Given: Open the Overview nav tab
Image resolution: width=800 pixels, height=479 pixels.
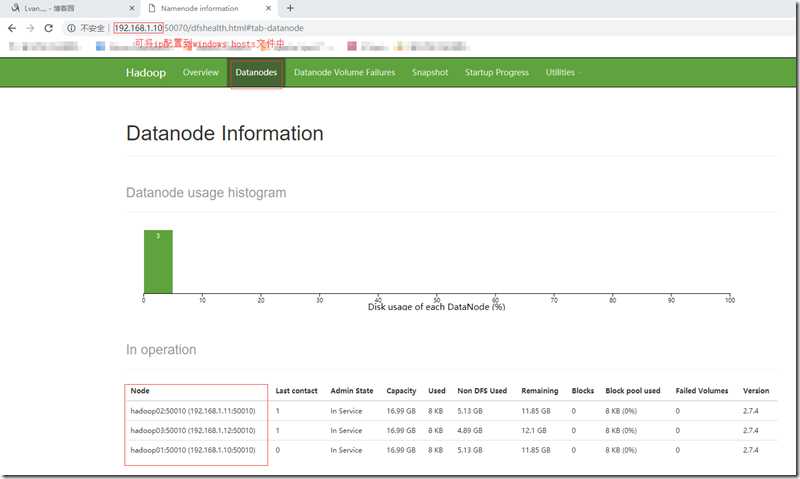Looking at the screenshot, I should (x=201, y=72).
